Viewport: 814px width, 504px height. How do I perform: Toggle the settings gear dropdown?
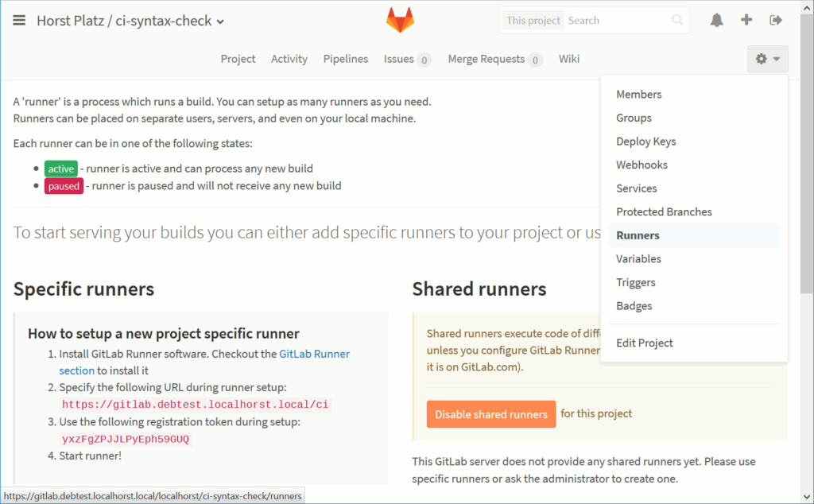pos(768,59)
